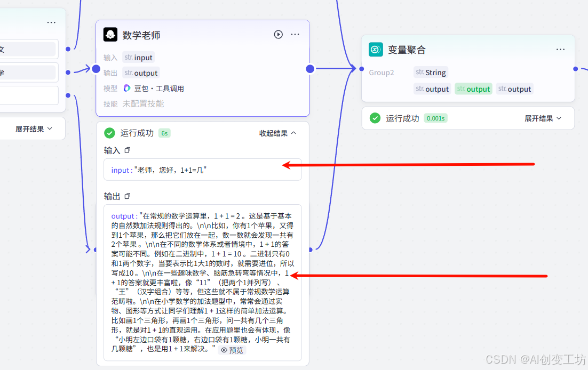
Task: Click the 未配置技能 skills text
Action: click(x=143, y=104)
